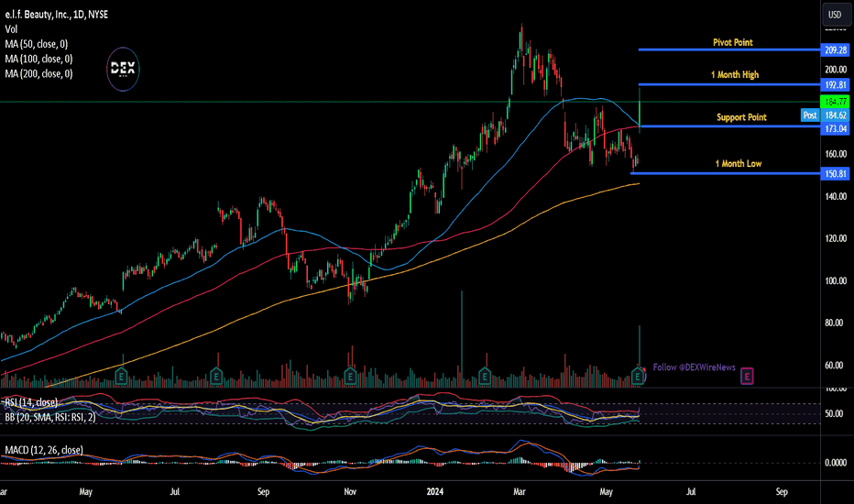
Task: Click the 209.28 price label
Action: click(835, 50)
